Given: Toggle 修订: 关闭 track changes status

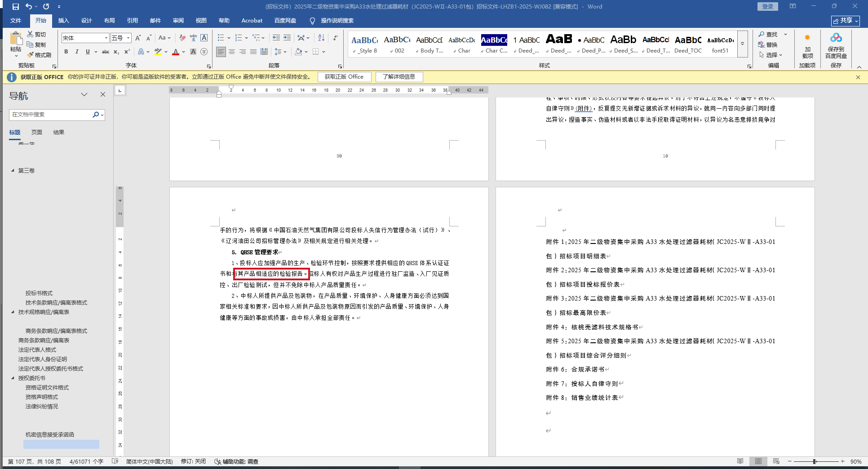Looking at the screenshot, I should [x=193, y=461].
